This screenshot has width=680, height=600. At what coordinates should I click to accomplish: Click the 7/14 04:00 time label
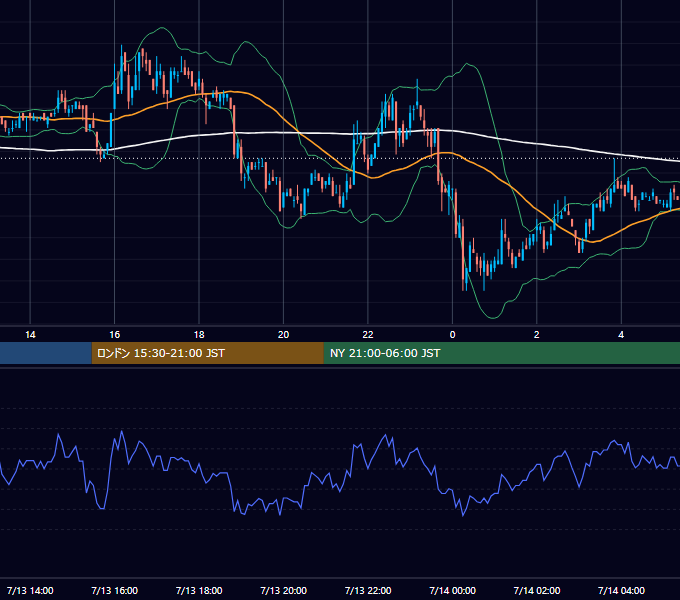[x=621, y=590]
